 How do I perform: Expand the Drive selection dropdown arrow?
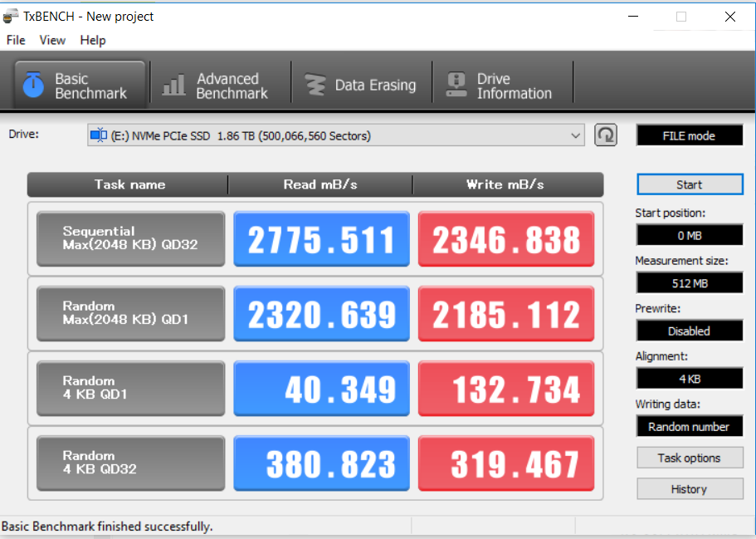(x=576, y=135)
